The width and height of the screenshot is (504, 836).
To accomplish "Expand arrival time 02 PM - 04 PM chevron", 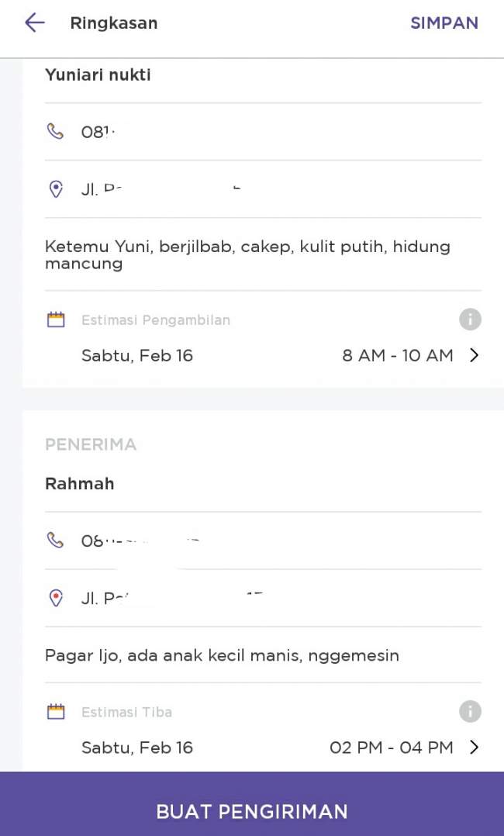I will click(x=474, y=747).
